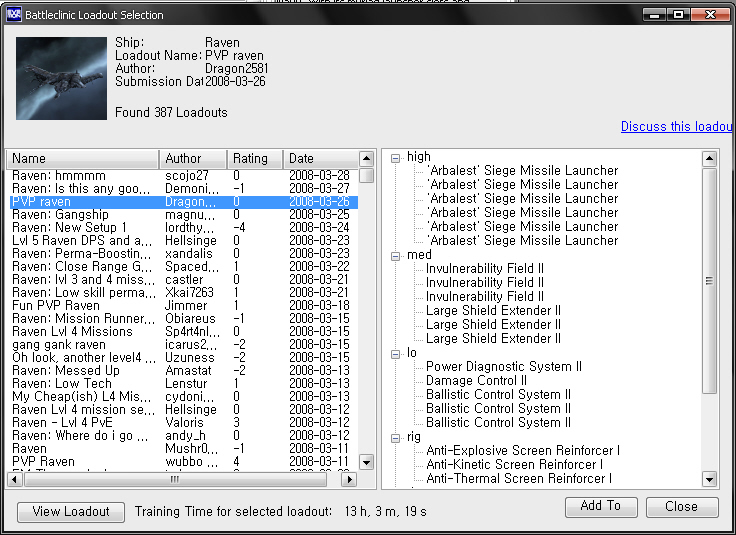Select 'Raven: Where do i go ...' row
736x535 pixels.
click(x=184, y=436)
